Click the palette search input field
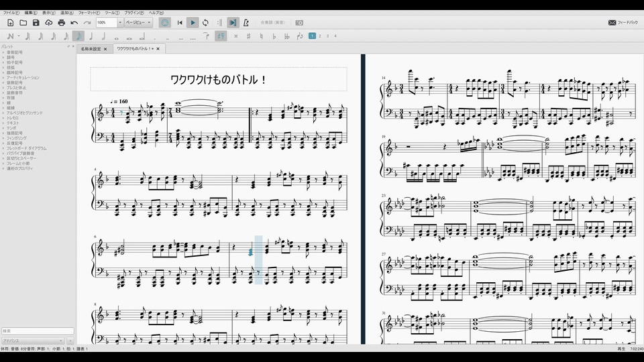The image size is (644, 362). point(37,331)
